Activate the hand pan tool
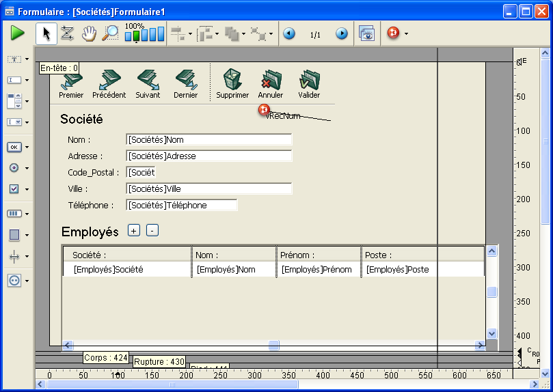 click(89, 33)
